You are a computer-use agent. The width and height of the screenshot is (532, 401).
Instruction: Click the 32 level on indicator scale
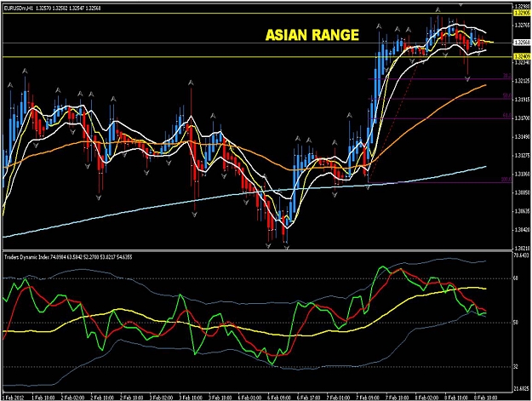point(516,367)
